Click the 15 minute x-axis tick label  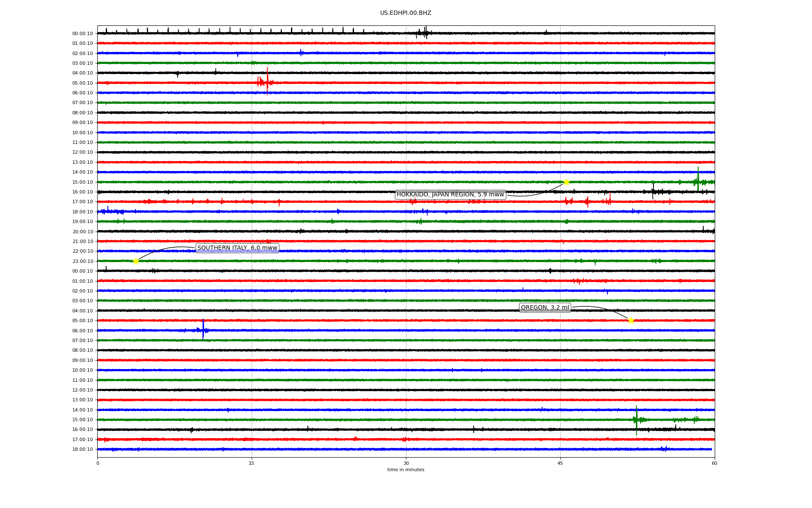(x=252, y=463)
